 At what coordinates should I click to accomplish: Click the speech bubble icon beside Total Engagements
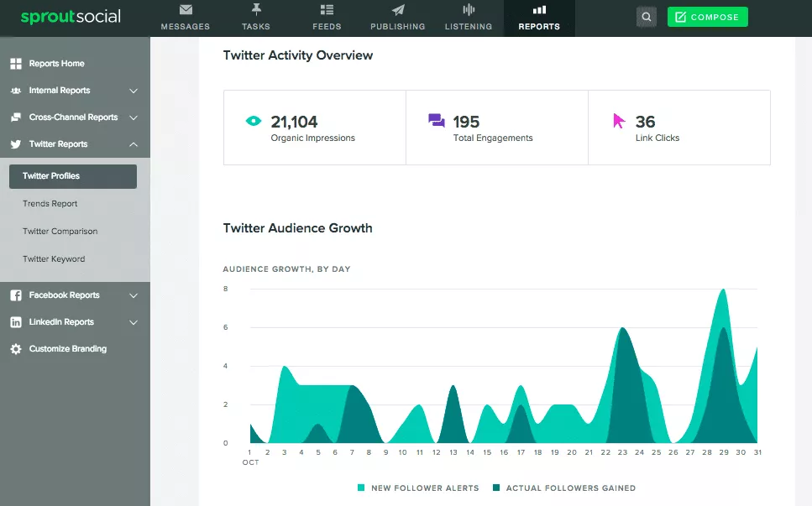coord(437,120)
